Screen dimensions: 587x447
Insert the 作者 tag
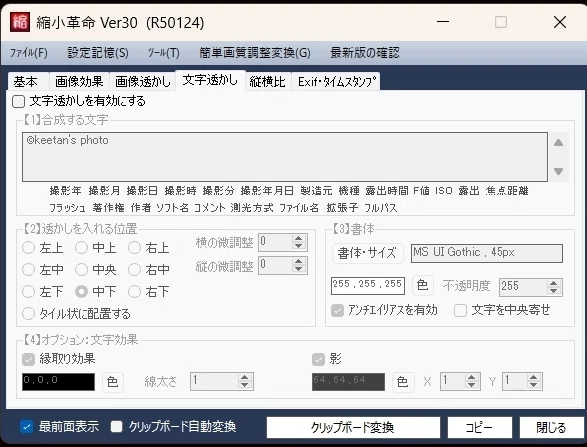(141, 208)
